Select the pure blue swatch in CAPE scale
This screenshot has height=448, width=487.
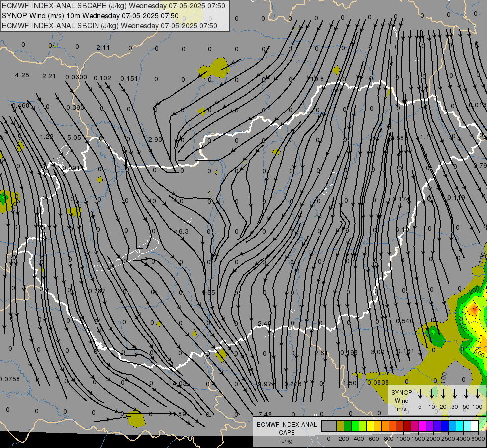click(444, 426)
